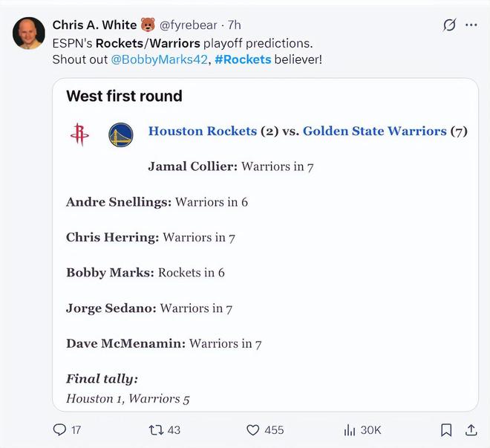This screenshot has width=490, height=448.
Task: Click Chris A. White profile avatar
Action: 29,32
